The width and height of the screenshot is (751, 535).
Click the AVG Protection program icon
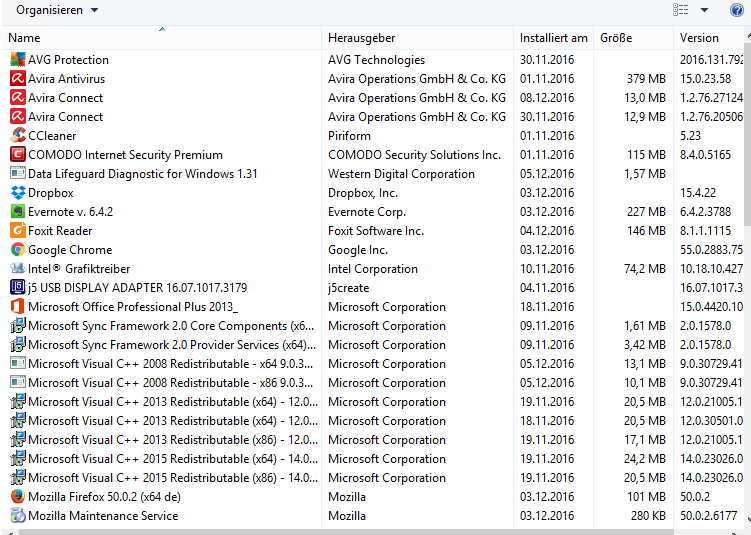pyautogui.click(x=18, y=59)
